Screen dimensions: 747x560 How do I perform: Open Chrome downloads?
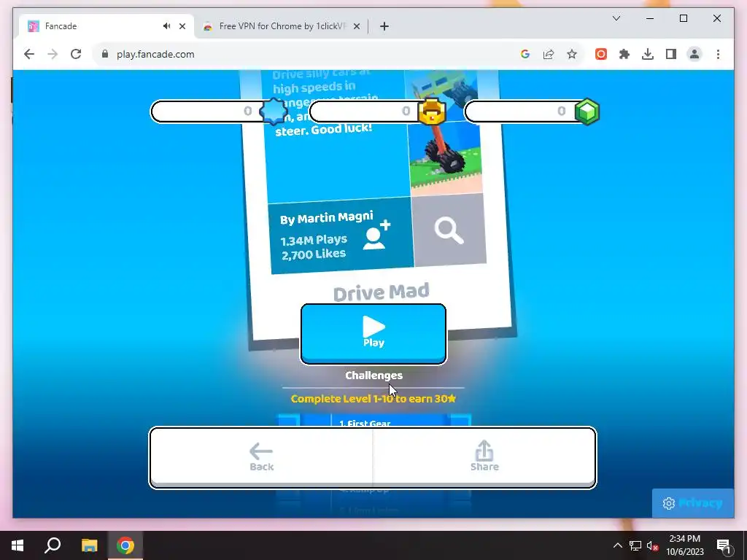click(648, 54)
